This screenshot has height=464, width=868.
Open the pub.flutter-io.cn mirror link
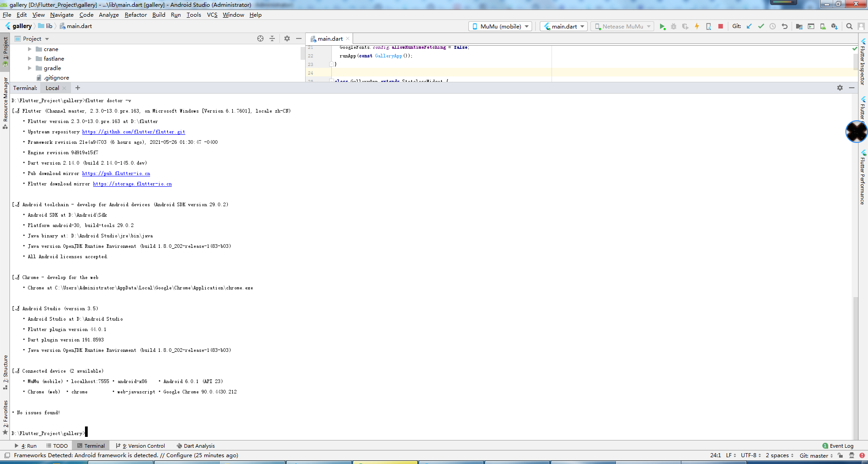click(x=116, y=173)
